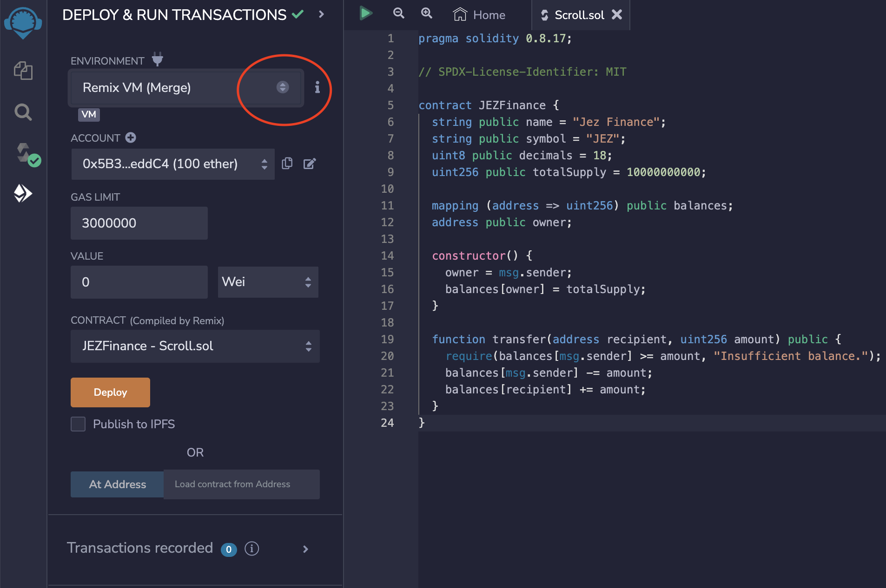886x588 pixels.
Task: Click the pragma solidity 0.8.17 line
Action: point(495,39)
